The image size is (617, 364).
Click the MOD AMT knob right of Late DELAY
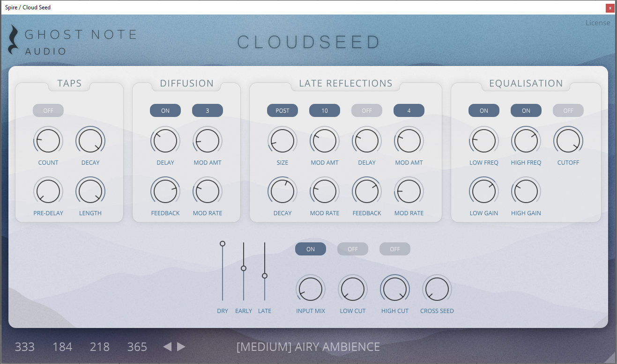click(x=409, y=141)
